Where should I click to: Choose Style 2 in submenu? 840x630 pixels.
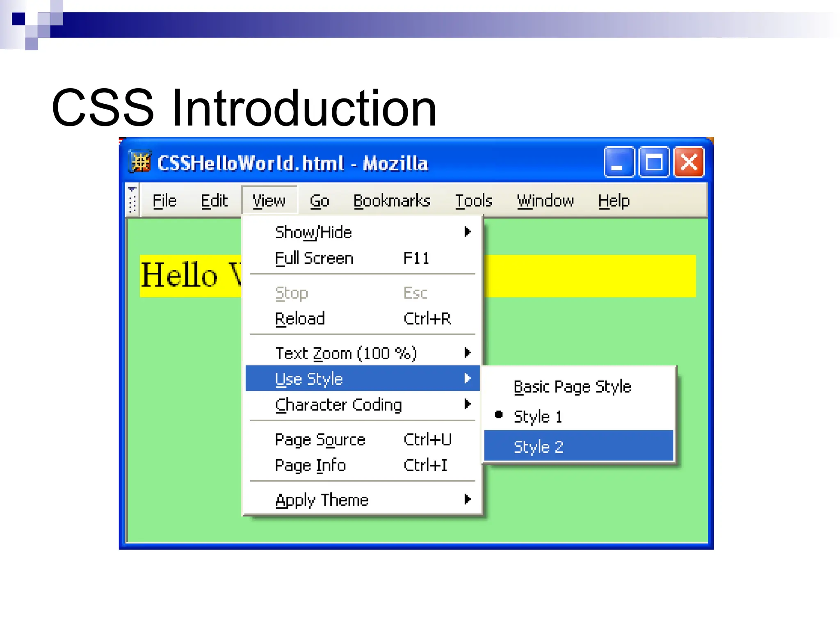(538, 447)
